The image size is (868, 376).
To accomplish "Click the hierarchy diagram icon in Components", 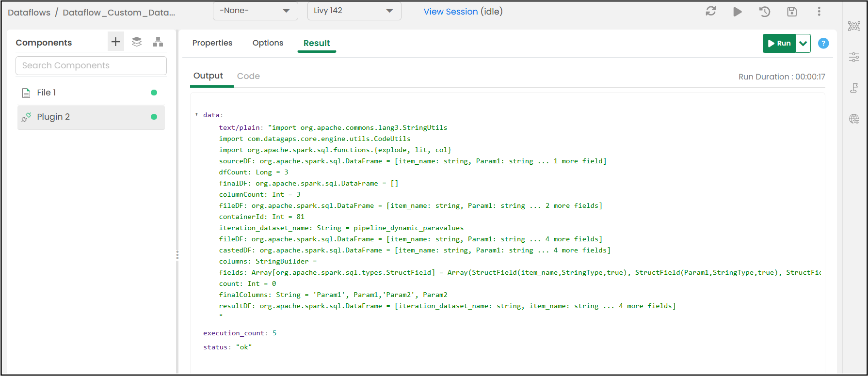I will [x=158, y=42].
